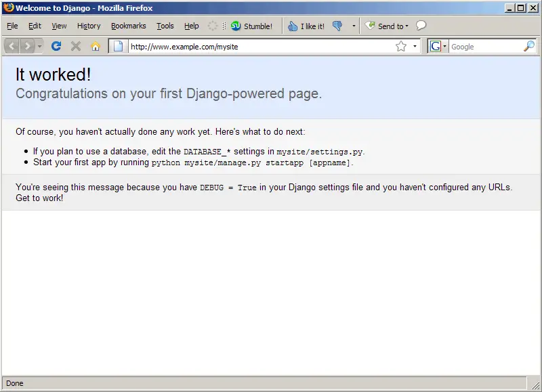Click the thumbs-down dislike icon
This screenshot has width=542, height=392.
(337, 26)
